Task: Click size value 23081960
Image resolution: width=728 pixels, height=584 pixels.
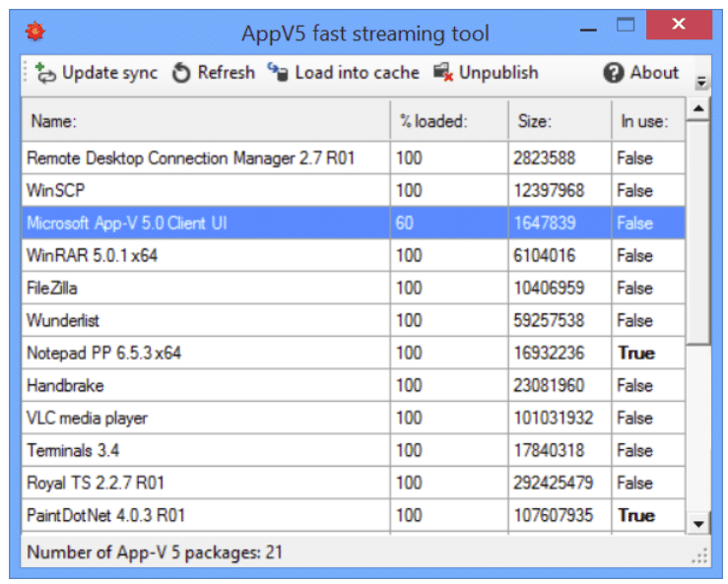Action: 549,386
